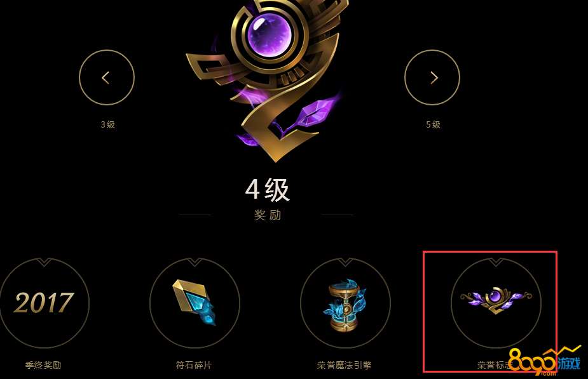Click the 荣誉标志 label

495,365
